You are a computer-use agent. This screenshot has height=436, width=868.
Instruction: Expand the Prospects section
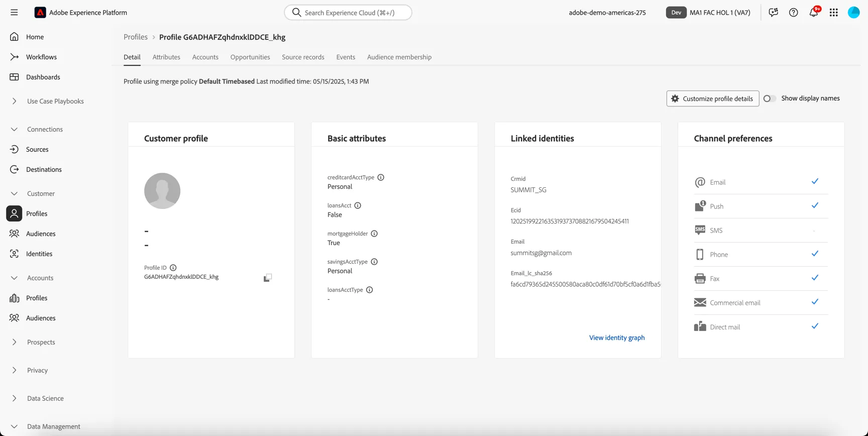click(x=14, y=342)
